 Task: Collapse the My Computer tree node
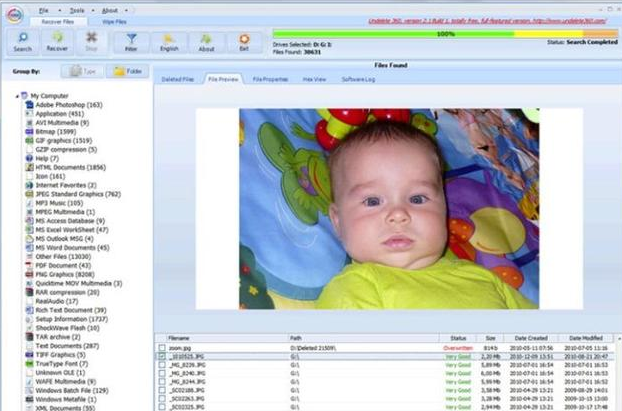pos(18,96)
